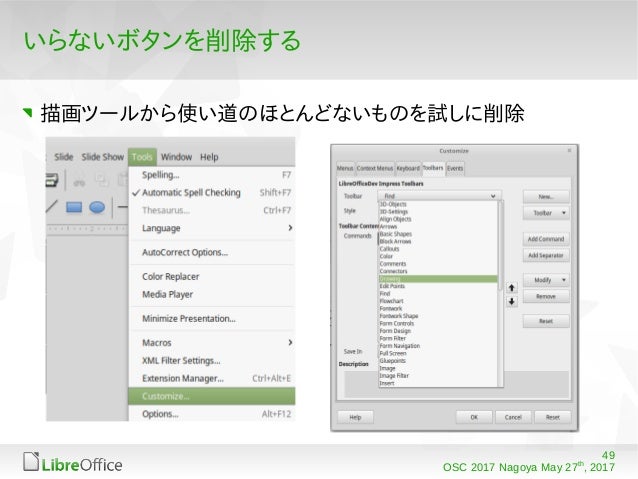Select the Ellipse drawing tool
638x479 pixels.
click(x=97, y=207)
